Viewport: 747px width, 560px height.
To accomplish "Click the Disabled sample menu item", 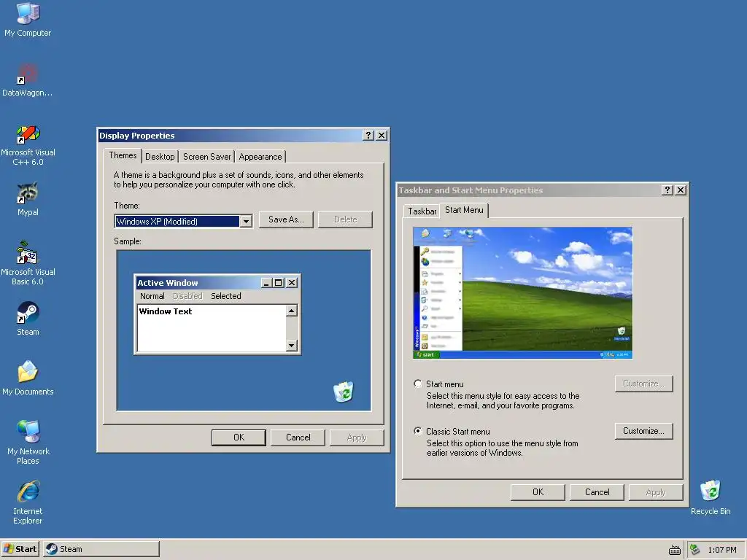I will point(187,296).
